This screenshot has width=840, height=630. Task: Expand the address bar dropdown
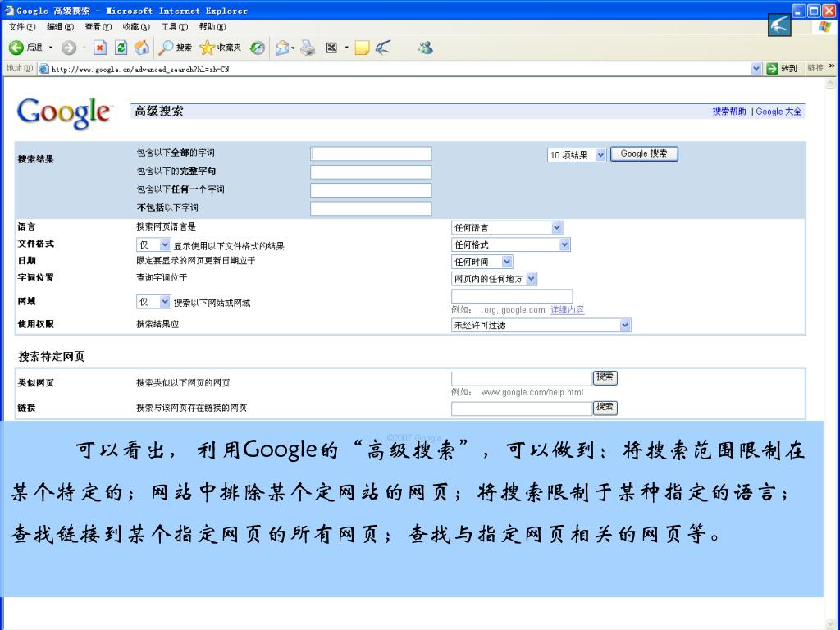pos(756,69)
